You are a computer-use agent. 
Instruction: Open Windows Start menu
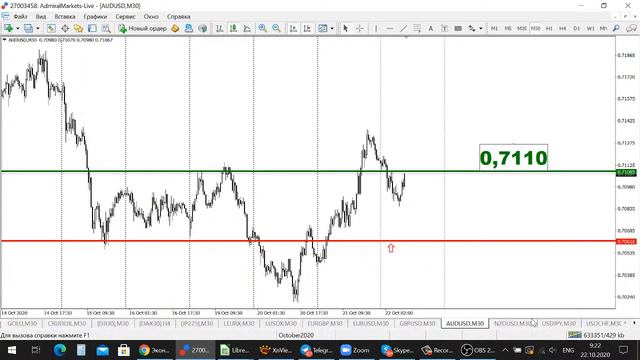point(11,350)
